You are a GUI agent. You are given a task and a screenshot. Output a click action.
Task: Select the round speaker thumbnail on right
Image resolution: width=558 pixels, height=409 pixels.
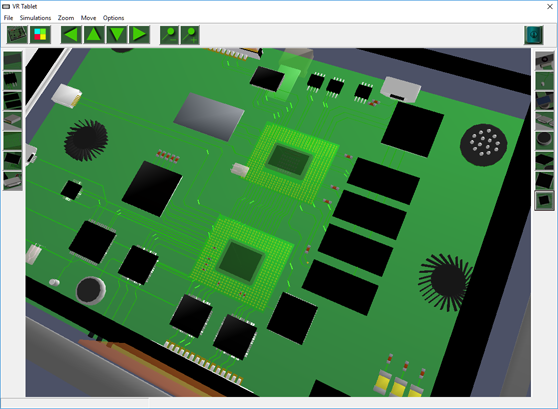coord(544,141)
